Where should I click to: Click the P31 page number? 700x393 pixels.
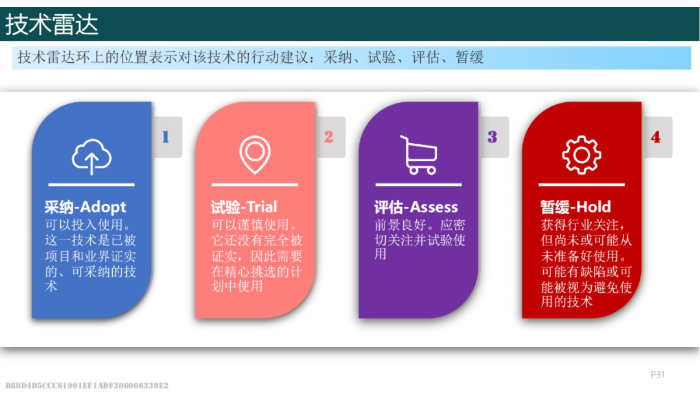pyautogui.click(x=658, y=374)
